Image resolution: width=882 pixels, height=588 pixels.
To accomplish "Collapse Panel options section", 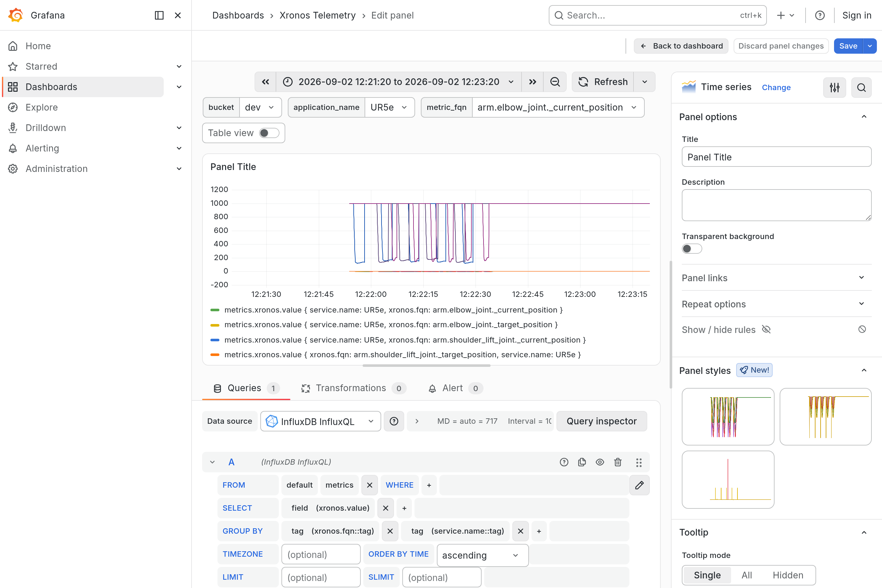I will pyautogui.click(x=864, y=117).
